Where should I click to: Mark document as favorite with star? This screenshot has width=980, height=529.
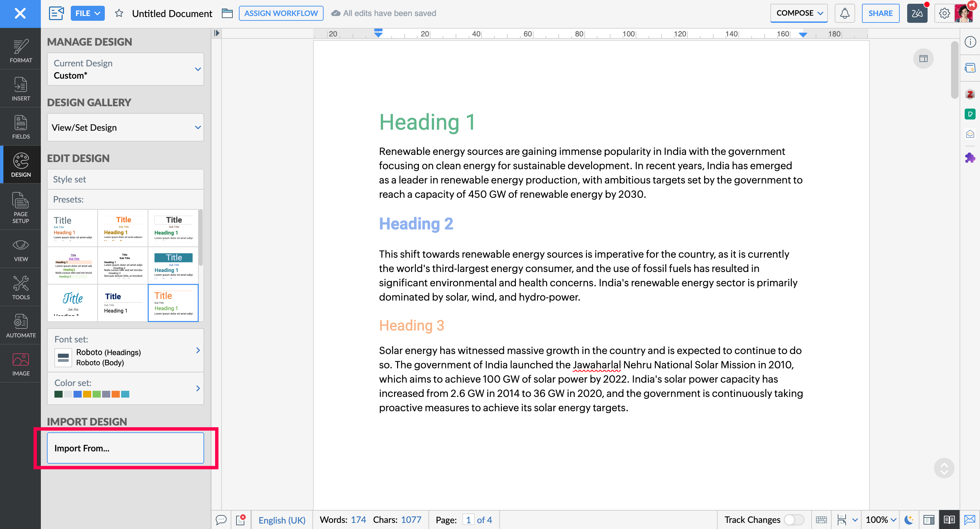(119, 13)
